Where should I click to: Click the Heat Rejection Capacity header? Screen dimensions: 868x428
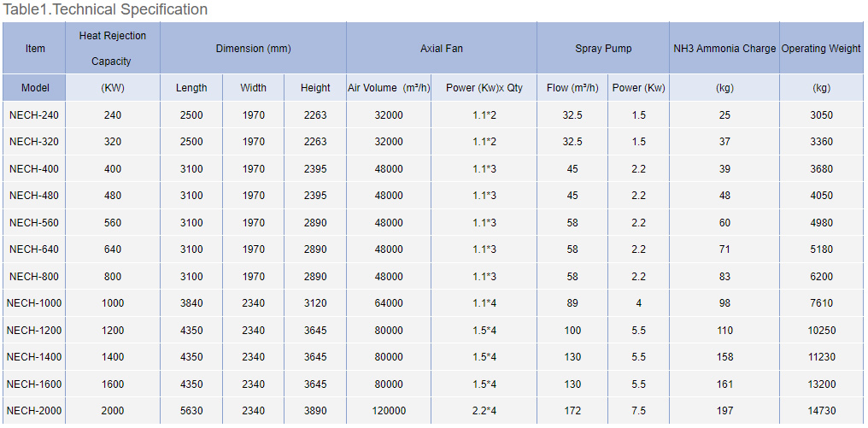tap(113, 48)
